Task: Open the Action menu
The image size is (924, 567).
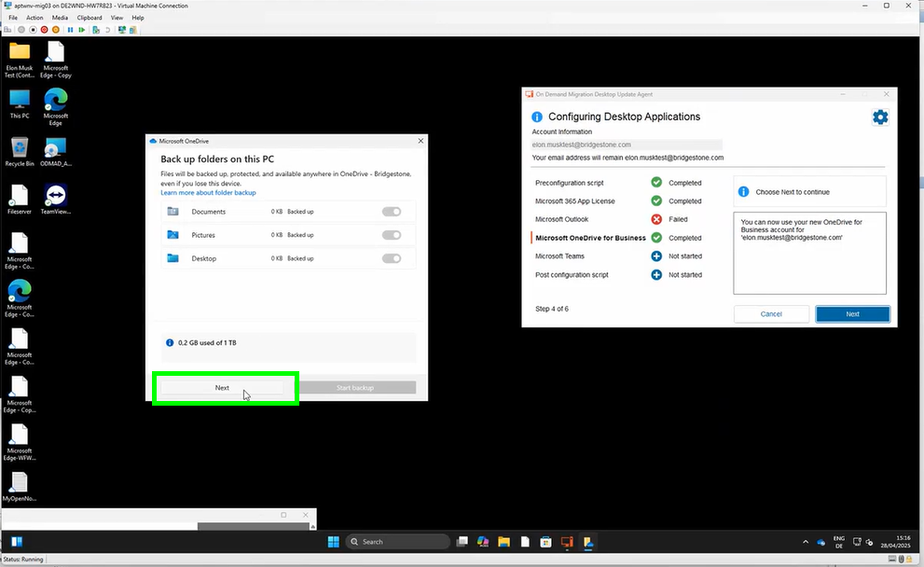Action: (34, 18)
